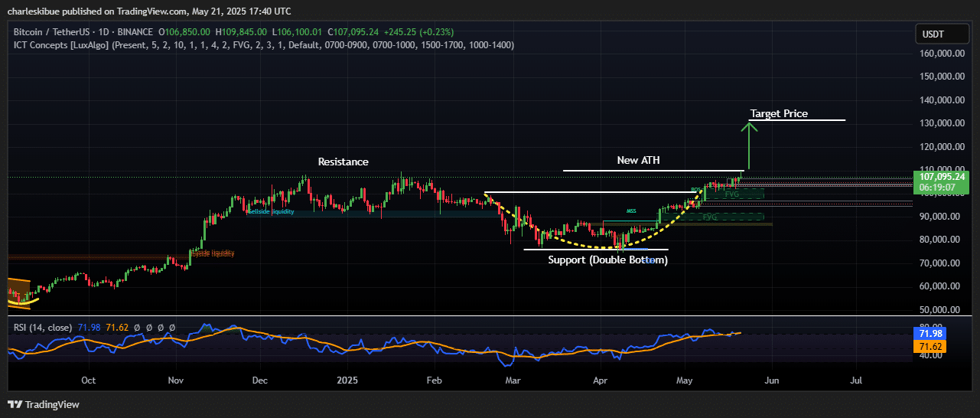Click the Sellside liquidity label
The height and width of the screenshot is (418, 980).
point(271,211)
